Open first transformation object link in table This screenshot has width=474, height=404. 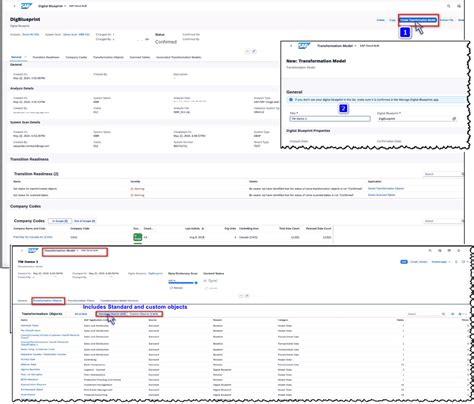29,325
